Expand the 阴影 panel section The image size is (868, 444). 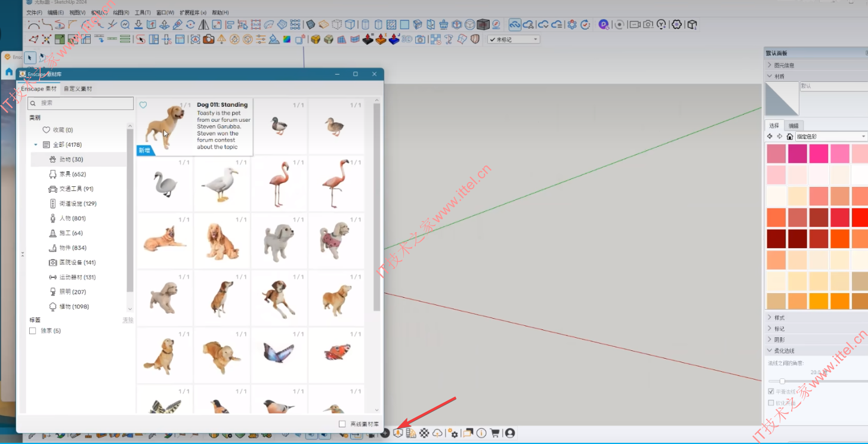tap(816, 340)
